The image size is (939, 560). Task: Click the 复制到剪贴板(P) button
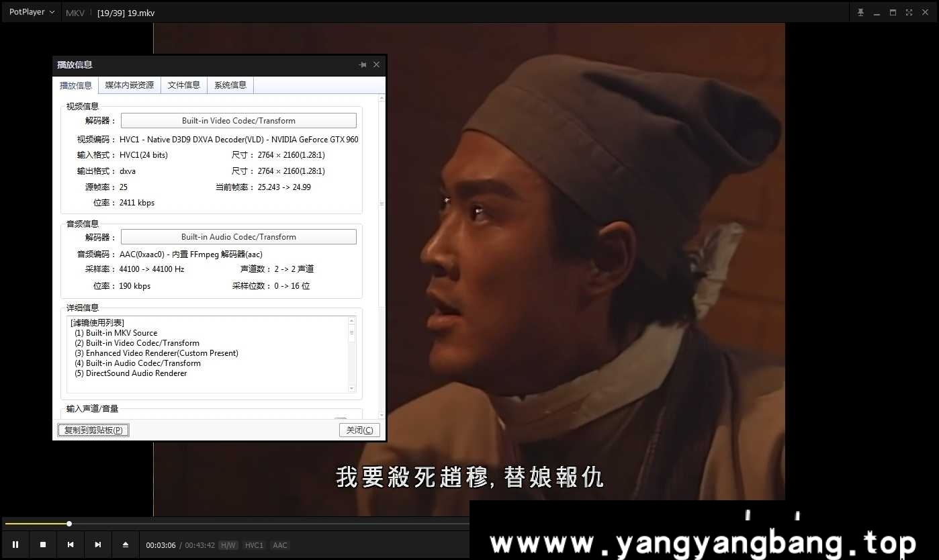click(93, 430)
